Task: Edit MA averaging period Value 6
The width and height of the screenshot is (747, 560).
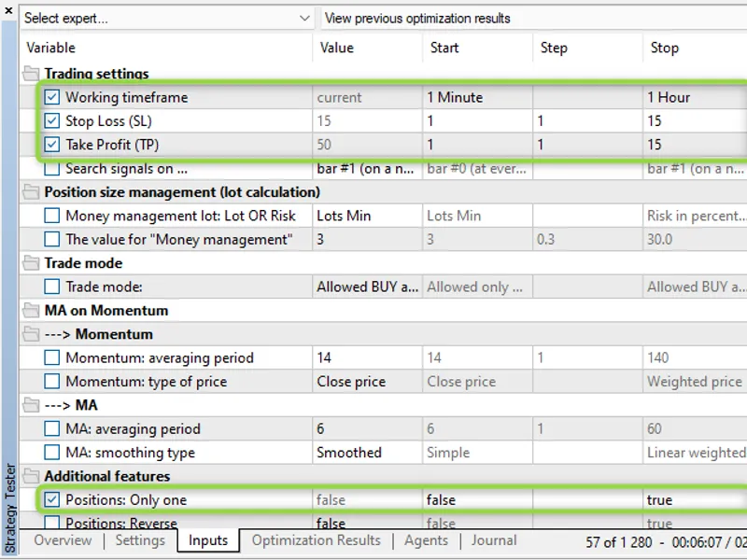Action: click(368, 428)
